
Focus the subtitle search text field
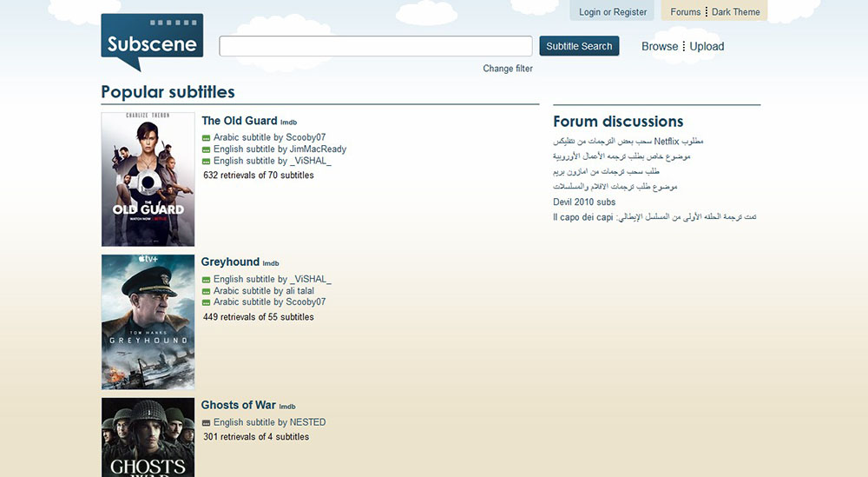tap(375, 46)
